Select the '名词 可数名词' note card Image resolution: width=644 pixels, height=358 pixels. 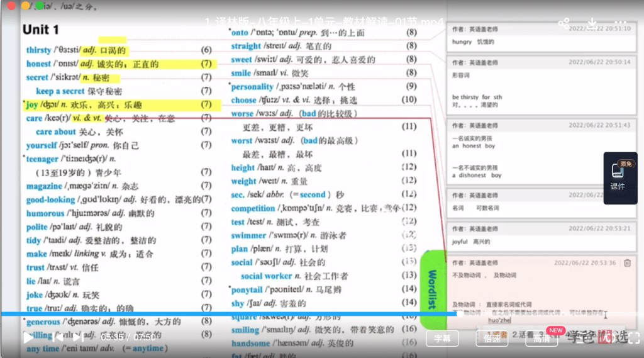(541, 203)
